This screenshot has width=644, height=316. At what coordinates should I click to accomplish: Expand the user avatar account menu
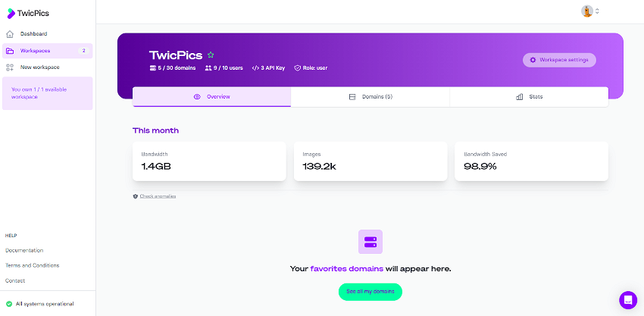tap(587, 11)
